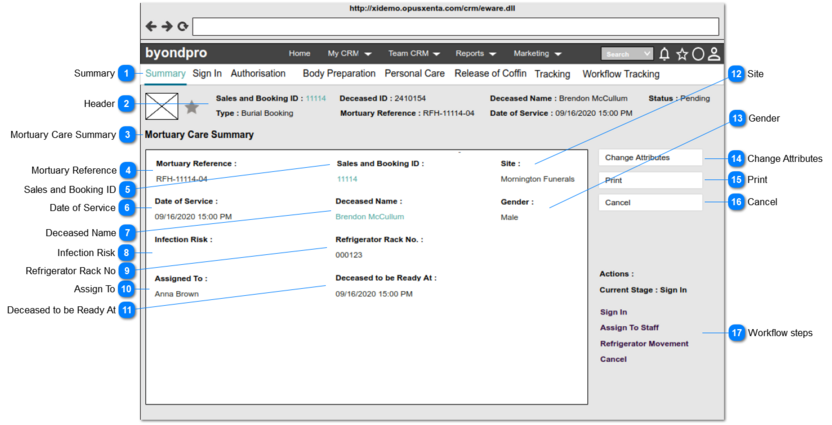This screenshot has width=832, height=425.
Task: Click Mortuary Care Summary heading
Action: coord(199,135)
